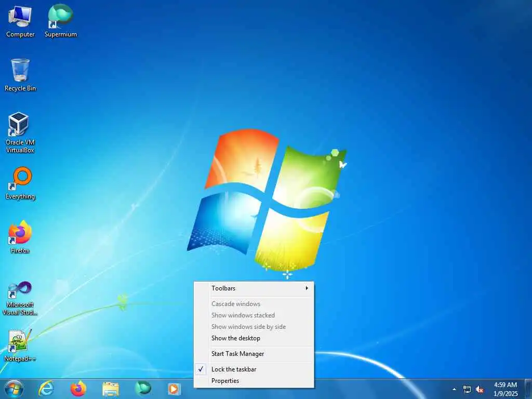Screen dimensions: 532x399
Task: Choose Show the desktop menu entry
Action: coord(254,338)
